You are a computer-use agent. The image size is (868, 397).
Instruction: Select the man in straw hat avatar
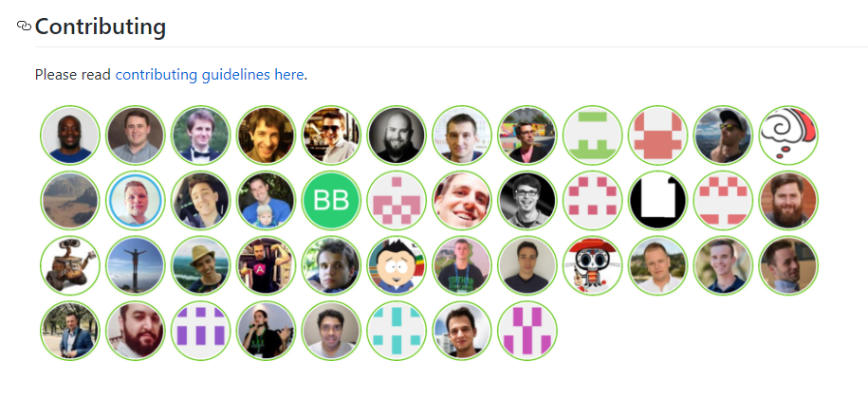[x=200, y=265]
